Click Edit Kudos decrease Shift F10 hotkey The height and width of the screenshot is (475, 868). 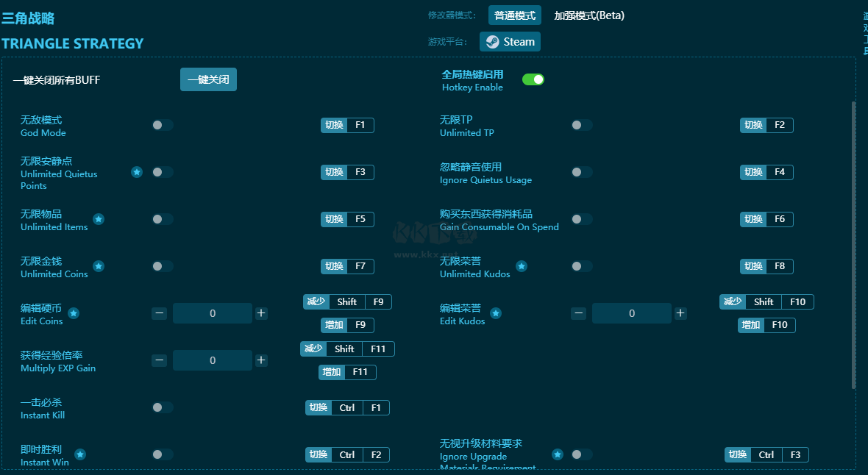click(766, 301)
